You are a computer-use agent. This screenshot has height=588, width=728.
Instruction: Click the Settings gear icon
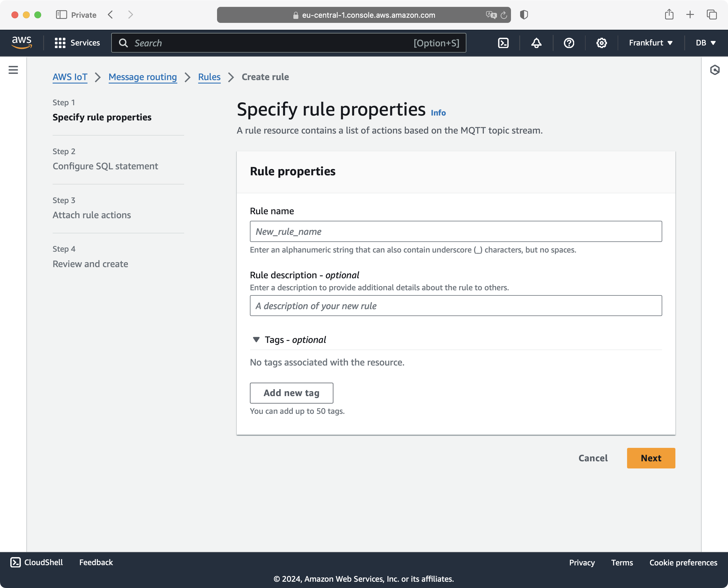click(x=601, y=43)
